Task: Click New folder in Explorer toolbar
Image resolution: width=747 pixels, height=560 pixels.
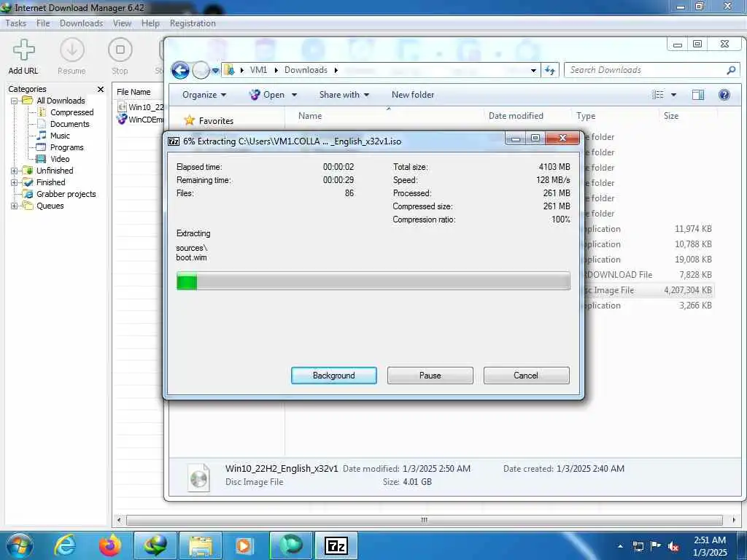Action: (413, 95)
